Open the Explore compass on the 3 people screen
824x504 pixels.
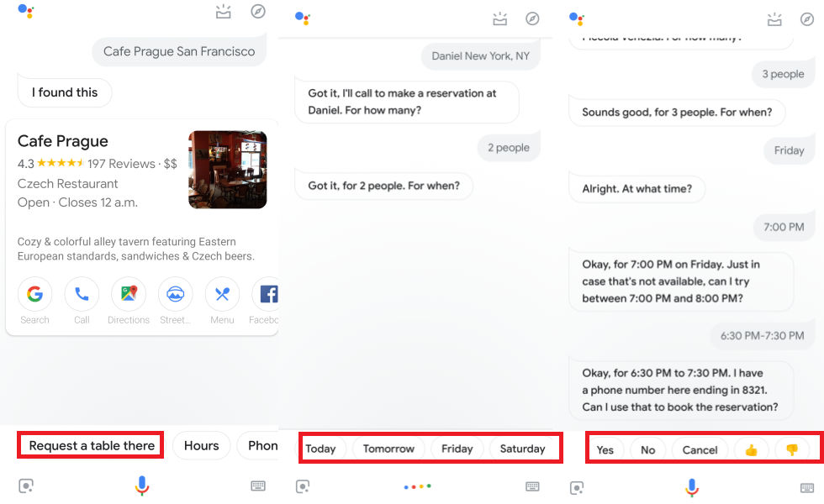pyautogui.click(x=807, y=19)
